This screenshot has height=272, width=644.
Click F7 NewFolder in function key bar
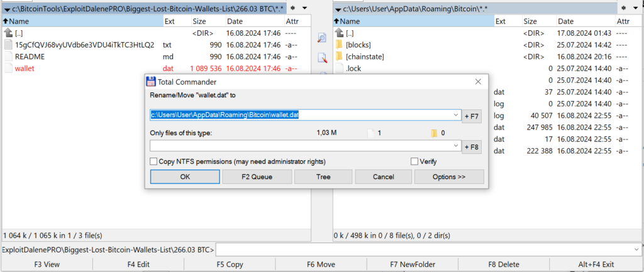[413, 264]
